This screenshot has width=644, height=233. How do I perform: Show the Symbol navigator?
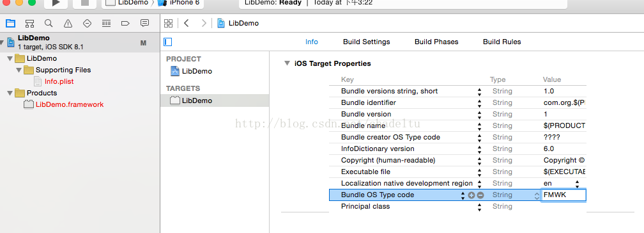point(29,23)
